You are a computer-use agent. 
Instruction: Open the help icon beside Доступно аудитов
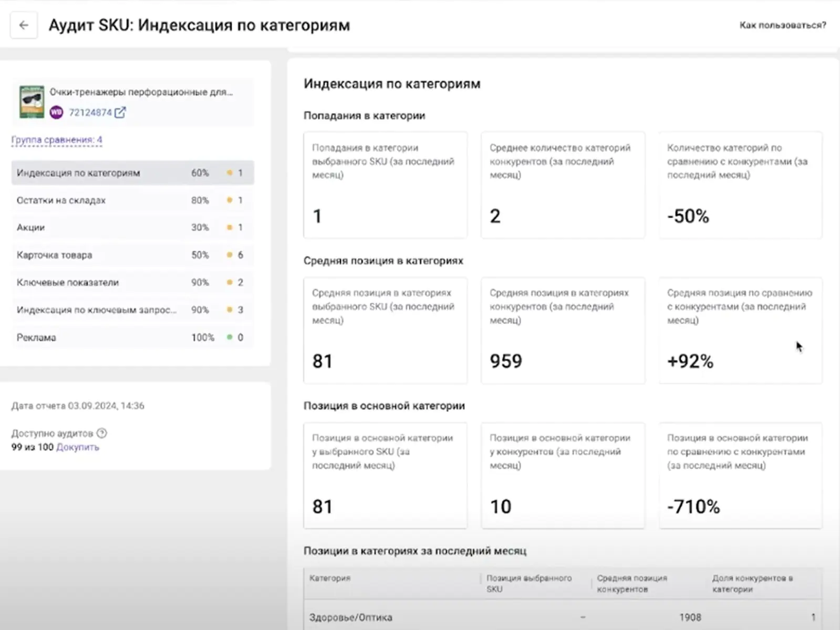point(102,433)
